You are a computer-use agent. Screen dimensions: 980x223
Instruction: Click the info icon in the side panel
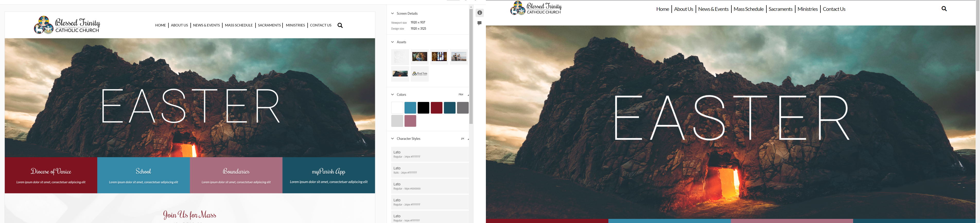click(480, 13)
